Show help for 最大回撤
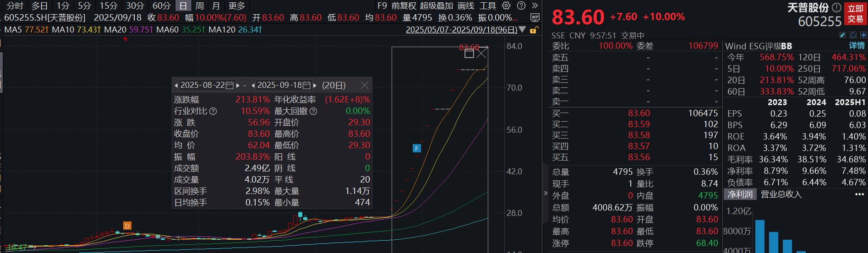The height and width of the screenshot is (253, 868). pos(313,111)
